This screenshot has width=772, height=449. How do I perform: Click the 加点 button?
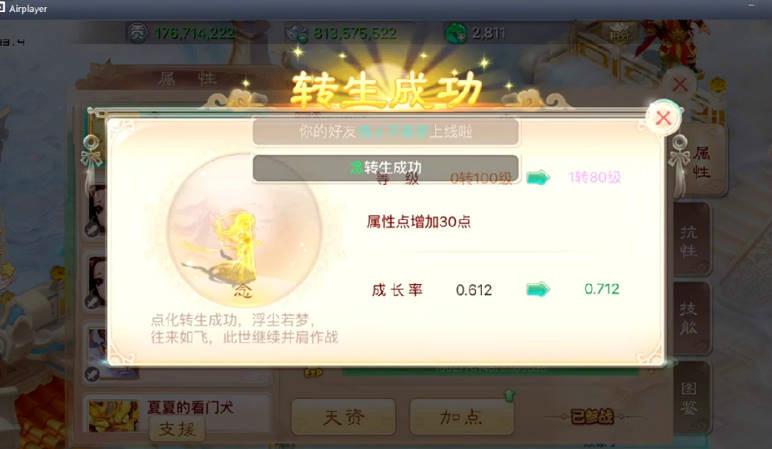click(461, 417)
